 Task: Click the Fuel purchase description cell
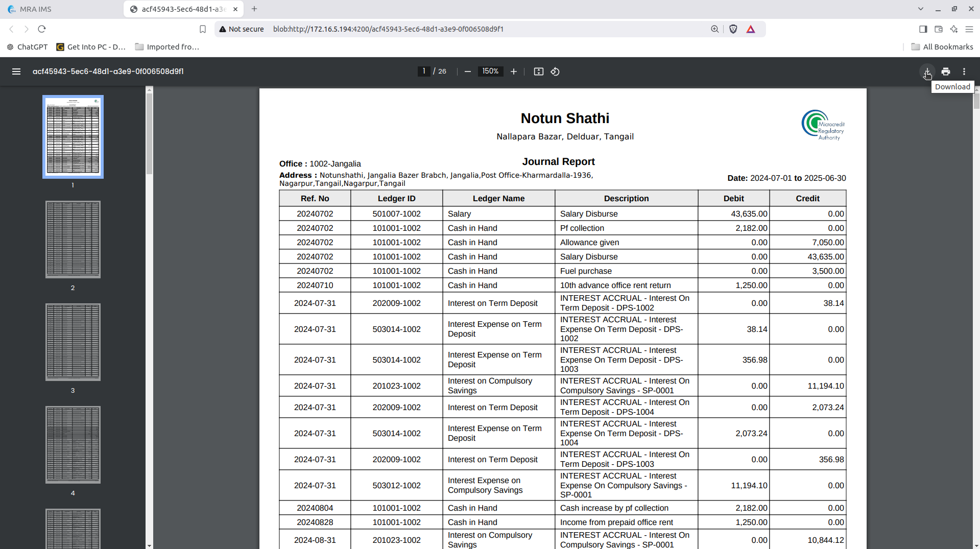coord(626,271)
